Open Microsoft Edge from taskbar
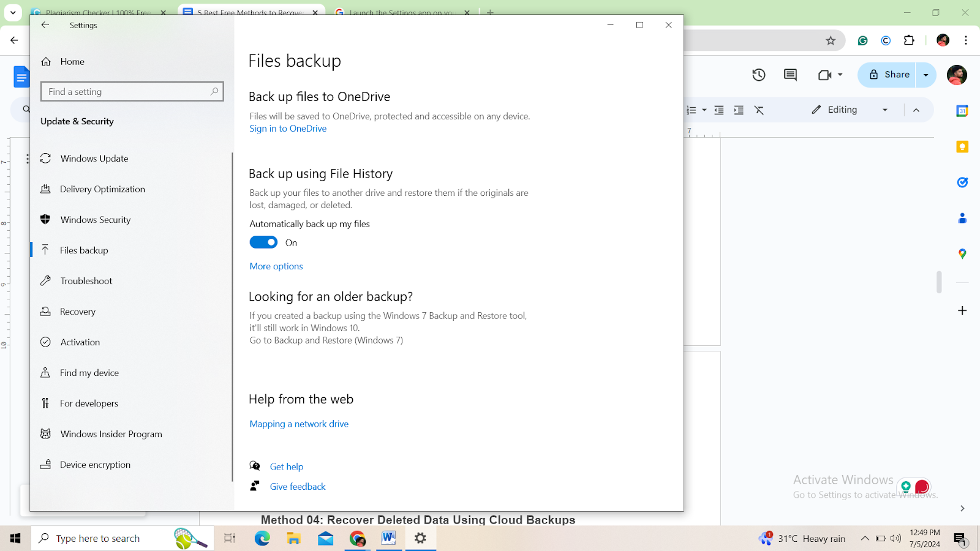 point(262,538)
